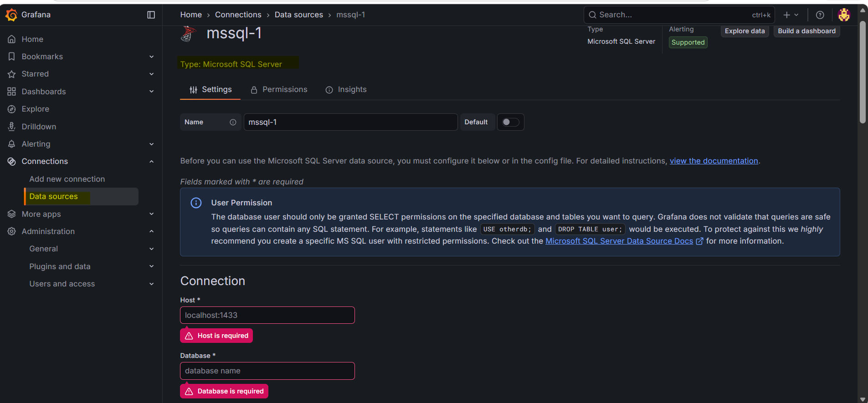868x403 pixels.
Task: Expand the Starred section chevron
Action: tap(152, 74)
